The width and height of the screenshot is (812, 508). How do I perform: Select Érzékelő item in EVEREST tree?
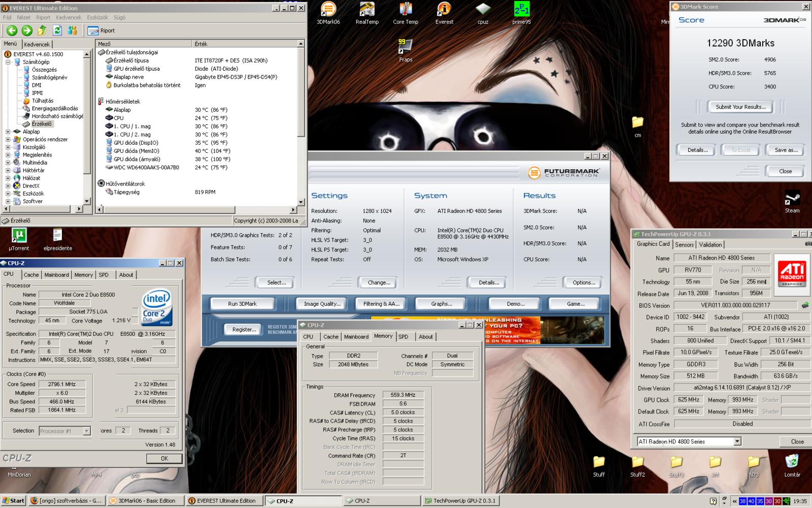[41, 124]
